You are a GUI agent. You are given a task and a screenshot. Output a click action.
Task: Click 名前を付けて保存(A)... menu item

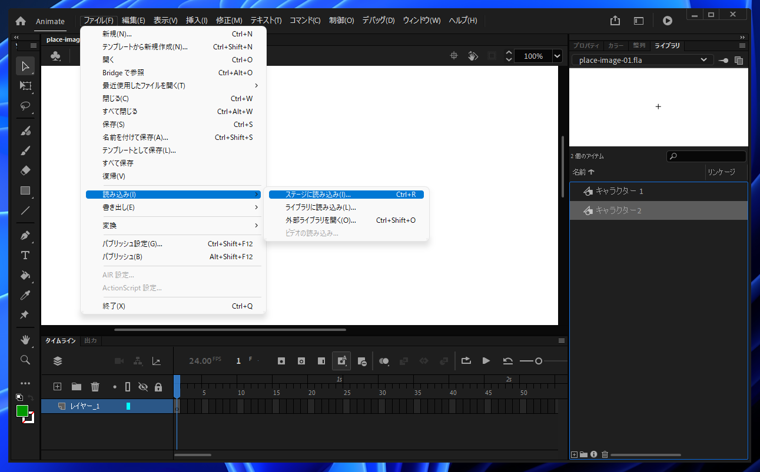click(135, 137)
